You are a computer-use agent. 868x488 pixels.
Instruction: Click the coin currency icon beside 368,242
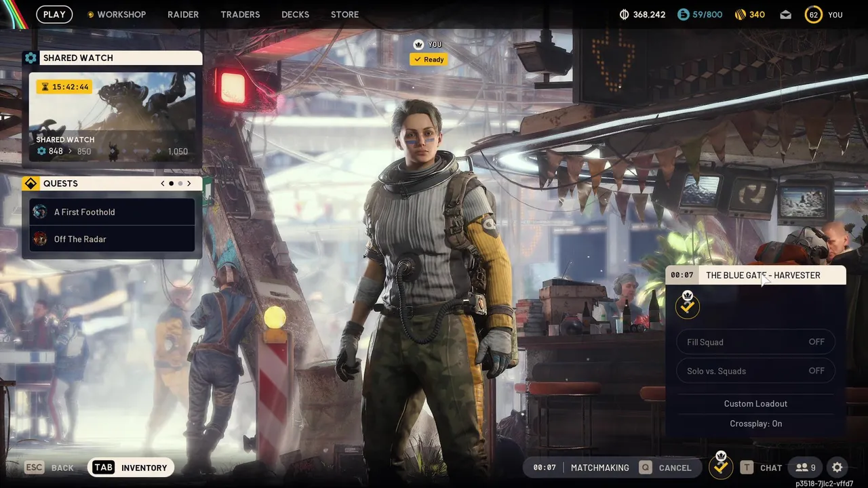[625, 14]
